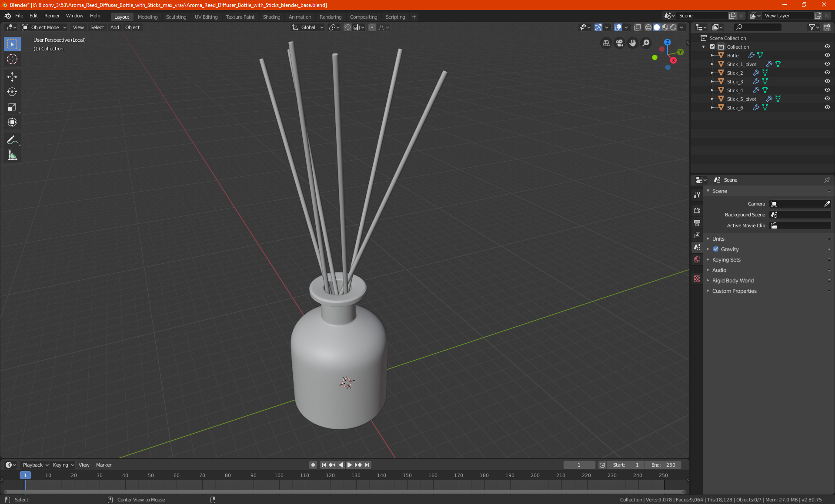Disable the Gravity checkbox
The image size is (835, 504).
point(716,249)
